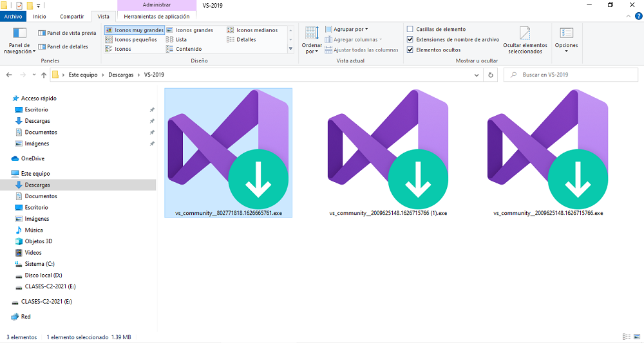The height and width of the screenshot is (343, 644).
Task: Click the Administrar contextual tab
Action: (x=156, y=5)
